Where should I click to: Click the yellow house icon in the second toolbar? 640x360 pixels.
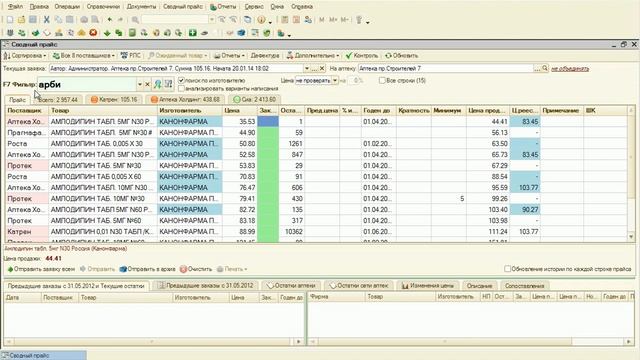81,33
